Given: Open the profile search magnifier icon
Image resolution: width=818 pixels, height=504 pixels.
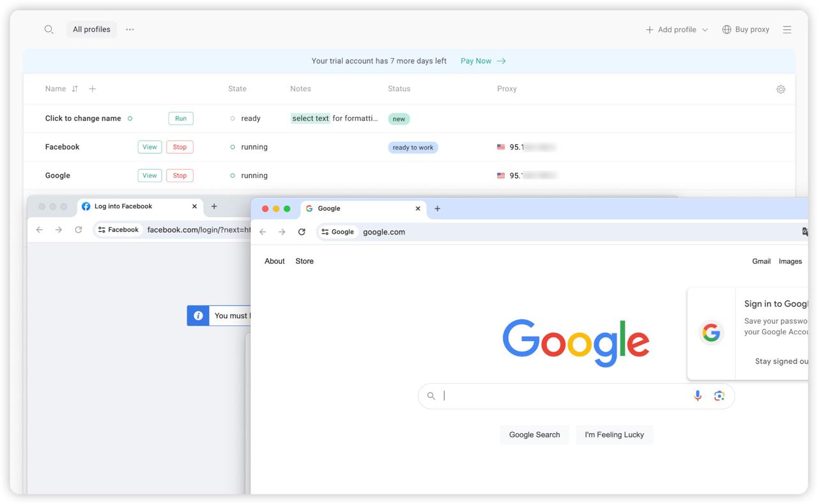Looking at the screenshot, I should [49, 29].
